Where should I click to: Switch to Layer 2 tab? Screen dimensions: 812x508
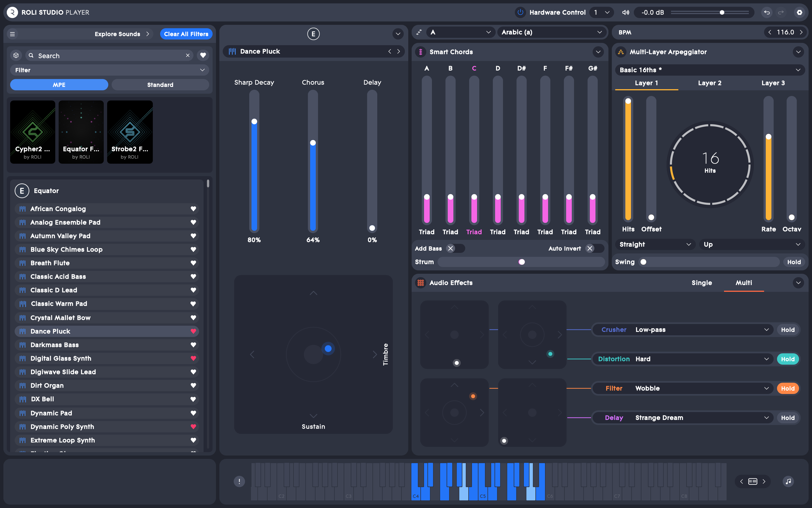tap(710, 83)
